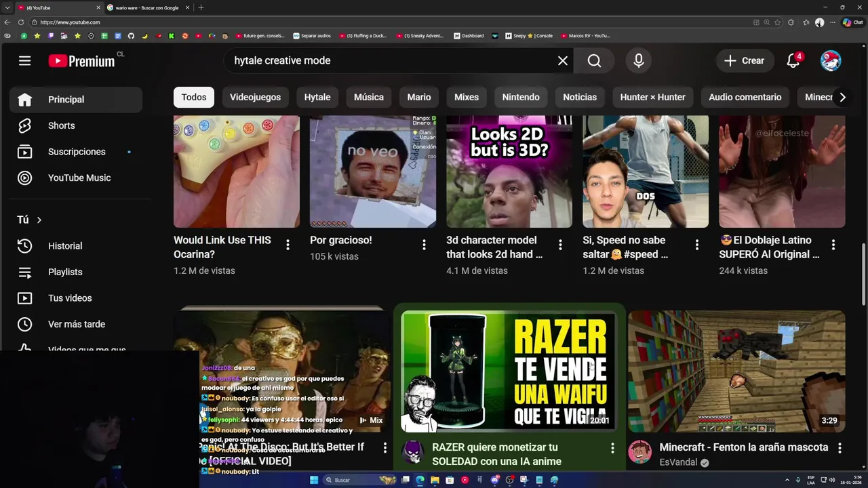Screen dimensions: 868x488
Task: Go to Principal in the sidebar
Action: (76, 100)
